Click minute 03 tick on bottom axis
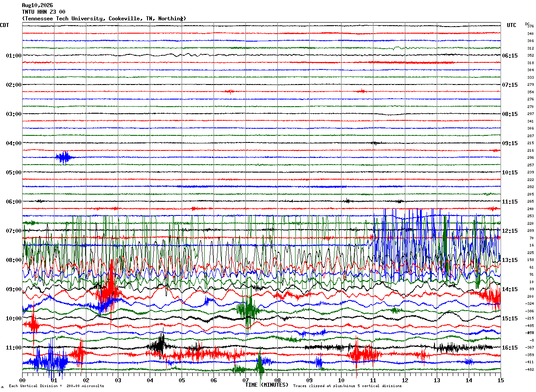 (118, 380)
